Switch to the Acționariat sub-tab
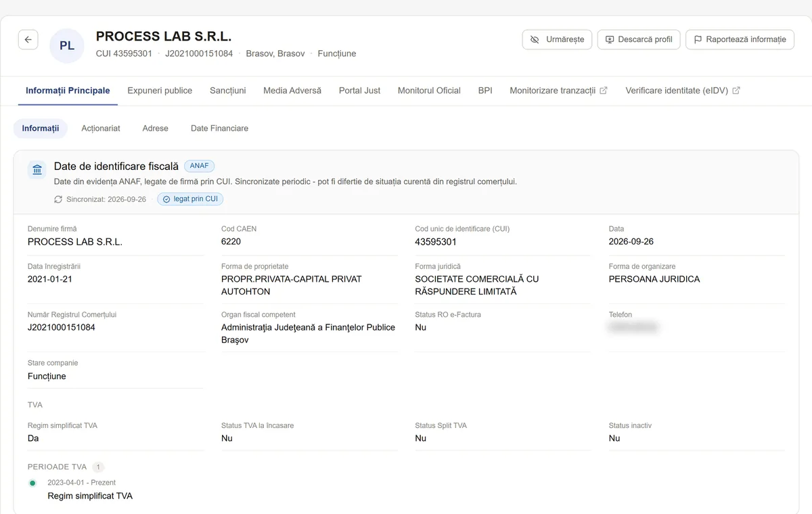Viewport: 812px width, 514px height. coord(101,128)
